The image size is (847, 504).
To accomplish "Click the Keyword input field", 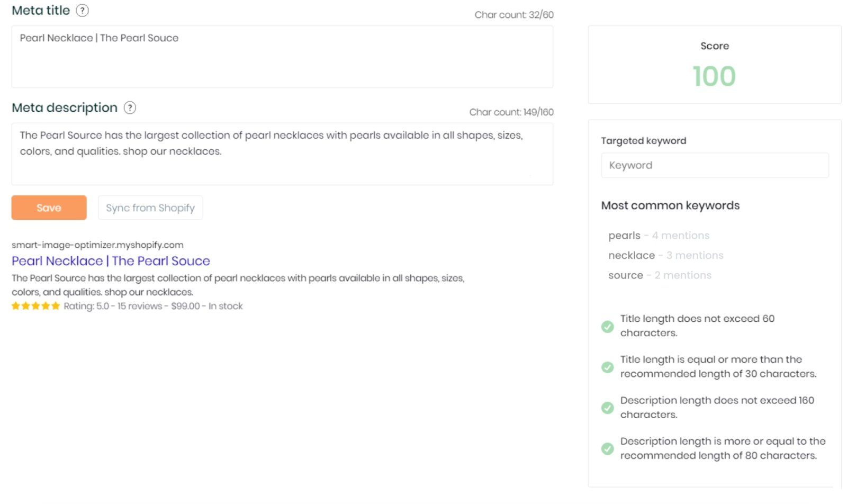I will pos(715,165).
